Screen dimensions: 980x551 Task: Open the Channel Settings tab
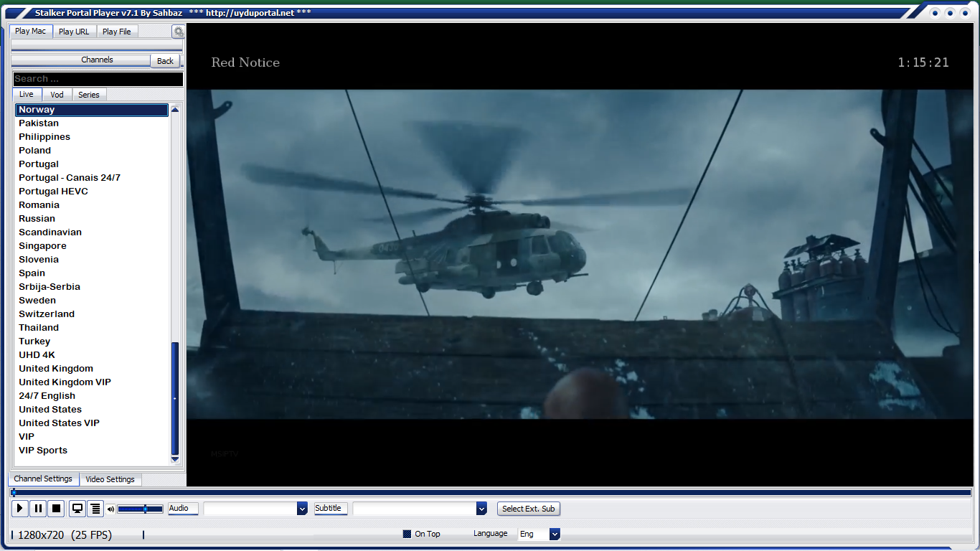[43, 479]
